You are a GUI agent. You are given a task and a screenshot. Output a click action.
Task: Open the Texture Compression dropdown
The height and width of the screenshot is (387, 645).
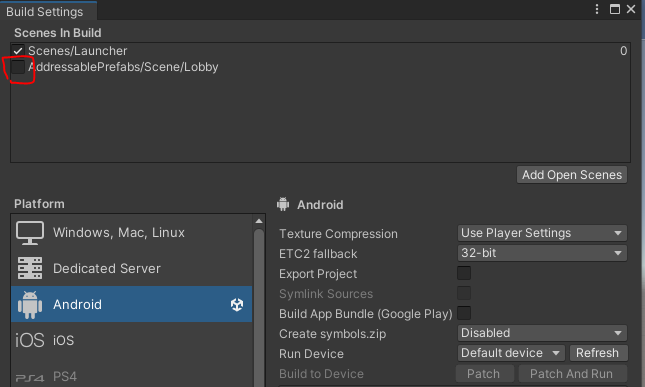(542, 233)
